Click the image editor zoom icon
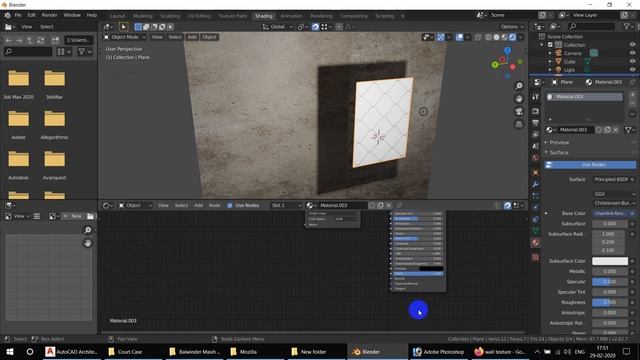 coord(87,230)
